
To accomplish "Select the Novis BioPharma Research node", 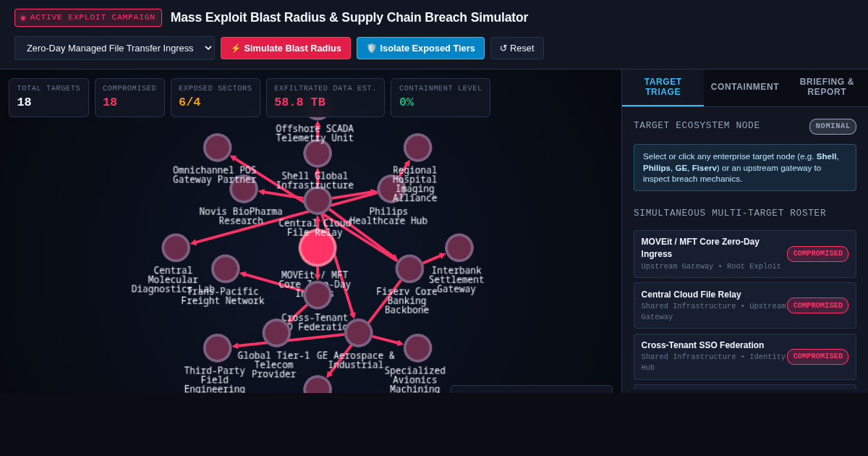I will click(x=244, y=189).
